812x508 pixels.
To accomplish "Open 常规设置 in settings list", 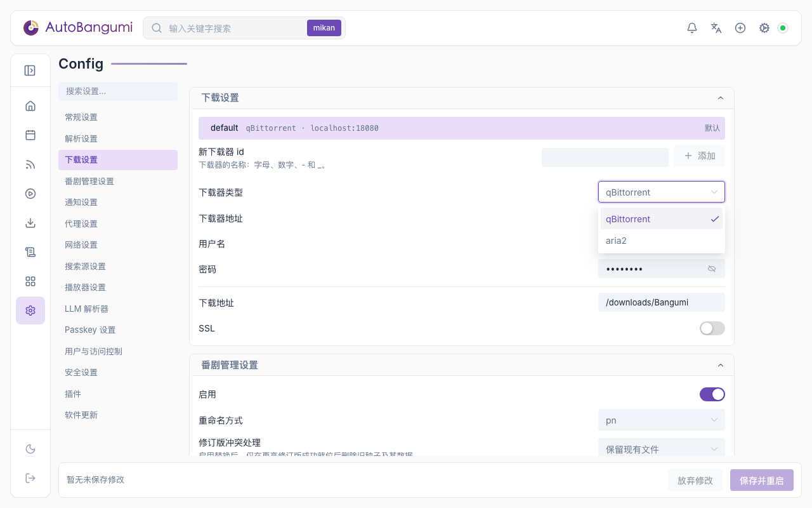I will [x=118, y=117].
